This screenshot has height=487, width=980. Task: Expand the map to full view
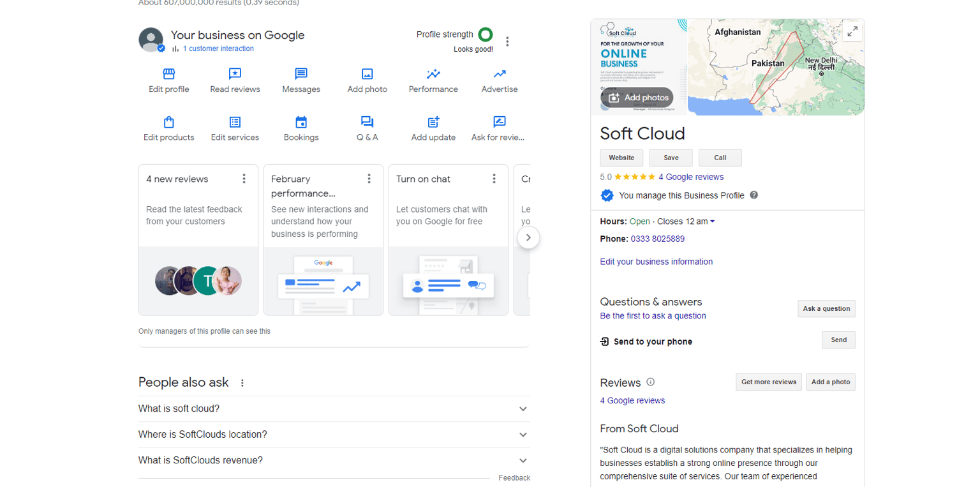[852, 31]
